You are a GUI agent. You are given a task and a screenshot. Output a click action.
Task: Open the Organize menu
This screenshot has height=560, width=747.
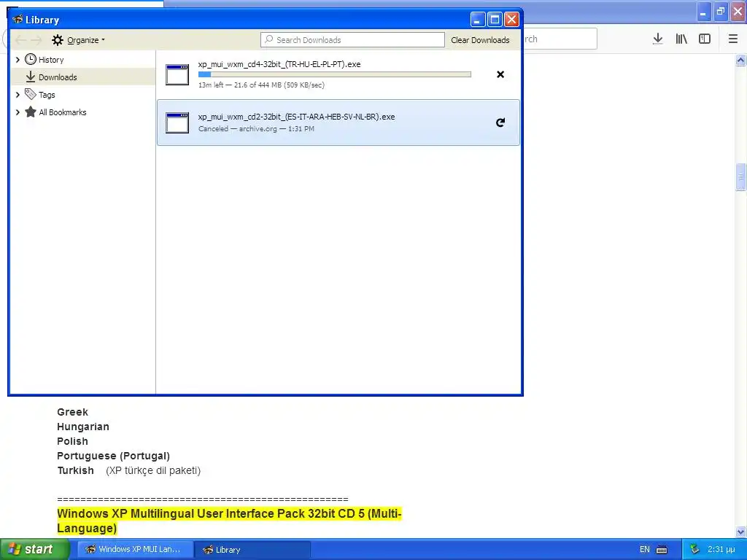tap(86, 40)
